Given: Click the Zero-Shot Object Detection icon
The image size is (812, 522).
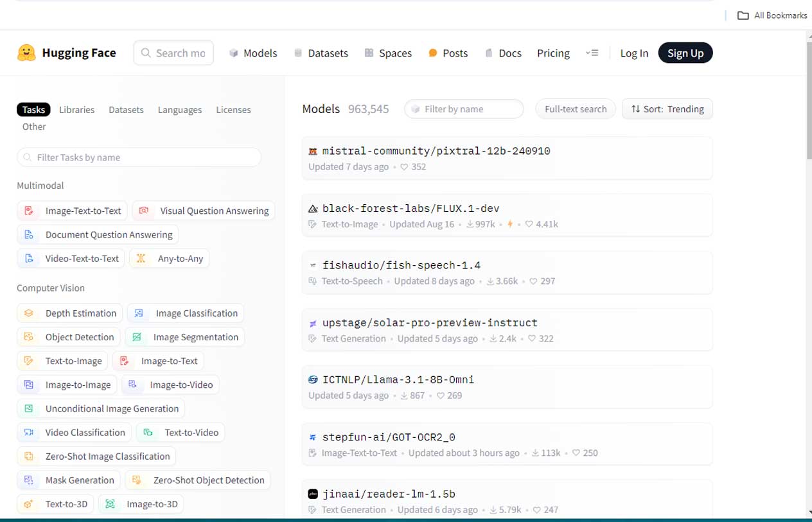Looking at the screenshot, I should pos(137,480).
